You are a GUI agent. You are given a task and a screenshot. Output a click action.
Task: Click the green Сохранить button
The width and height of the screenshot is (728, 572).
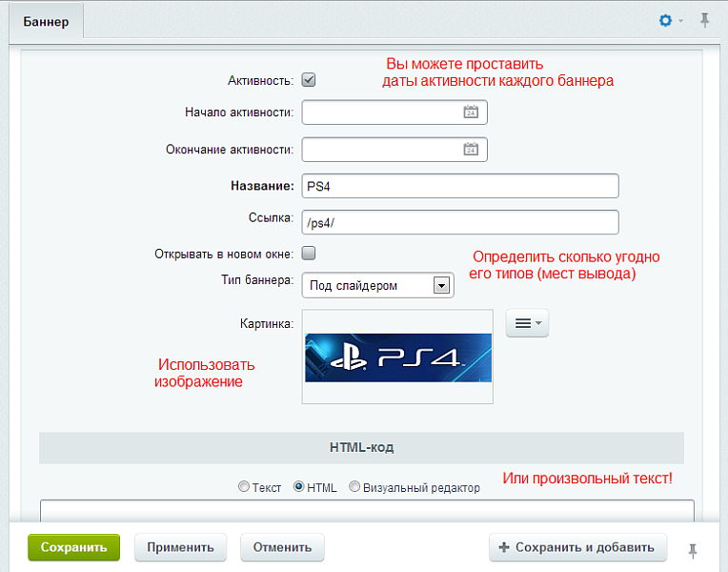73,547
